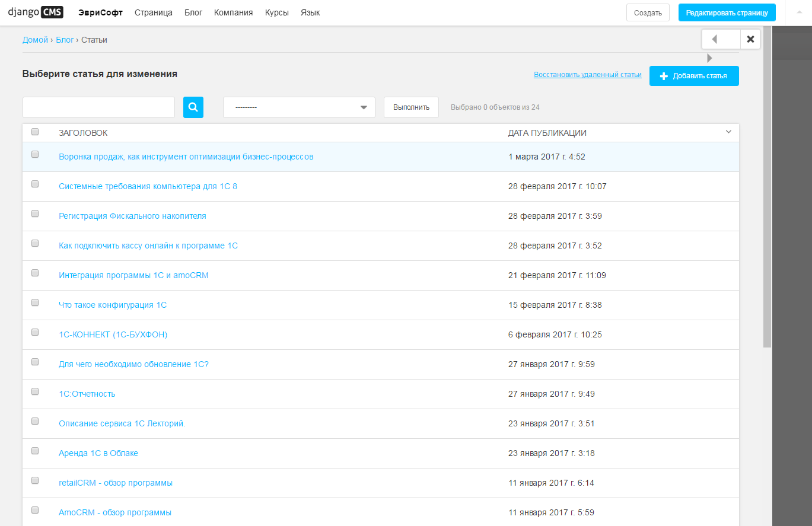Click the article search input field
This screenshot has width=812, height=526.
tap(98, 107)
